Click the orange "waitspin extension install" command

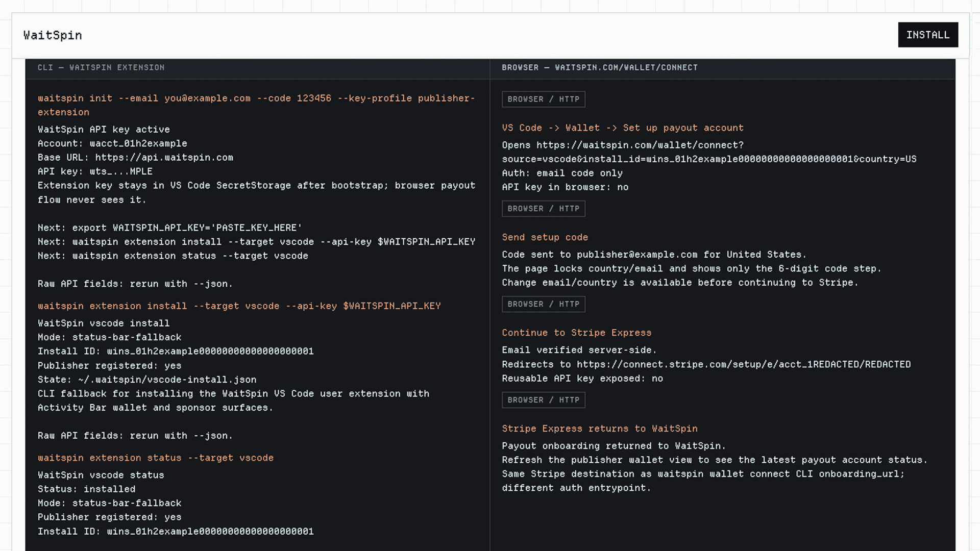click(x=239, y=306)
